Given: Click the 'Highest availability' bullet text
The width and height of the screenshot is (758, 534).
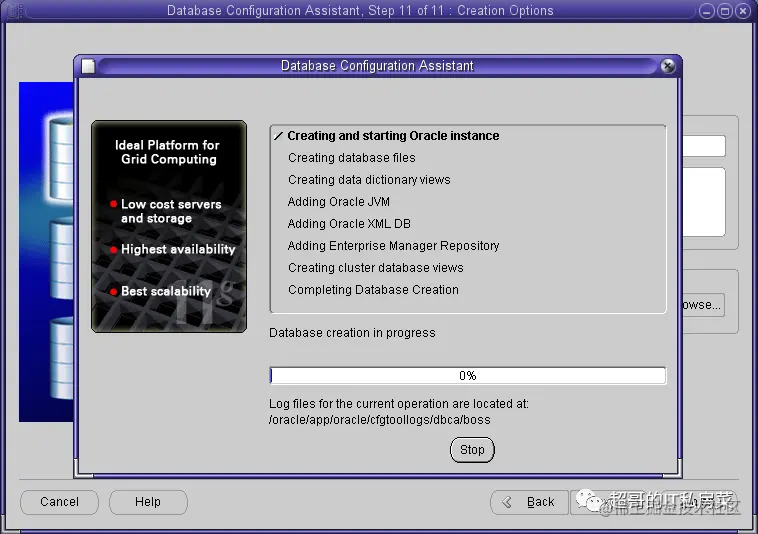Looking at the screenshot, I should click(178, 249).
